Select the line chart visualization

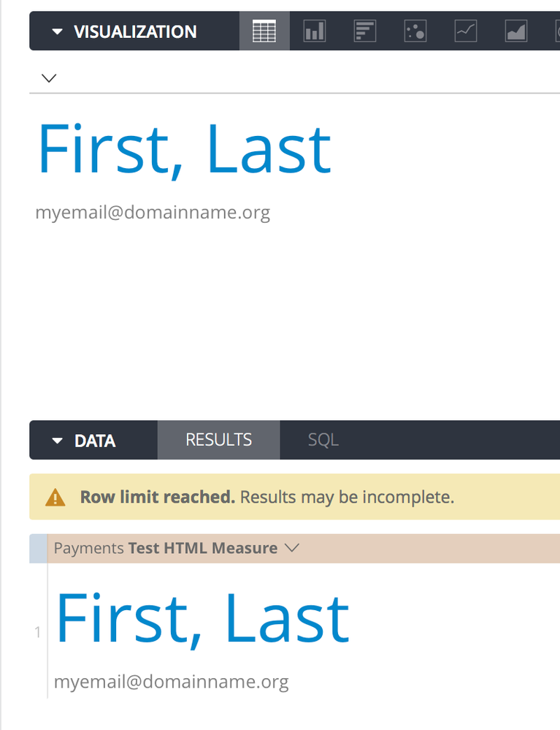466,31
